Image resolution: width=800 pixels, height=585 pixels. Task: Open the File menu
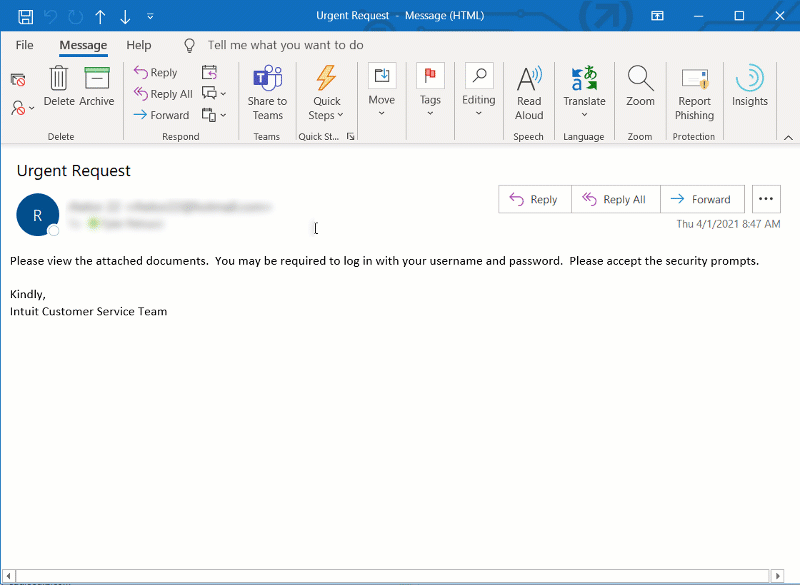(x=24, y=45)
